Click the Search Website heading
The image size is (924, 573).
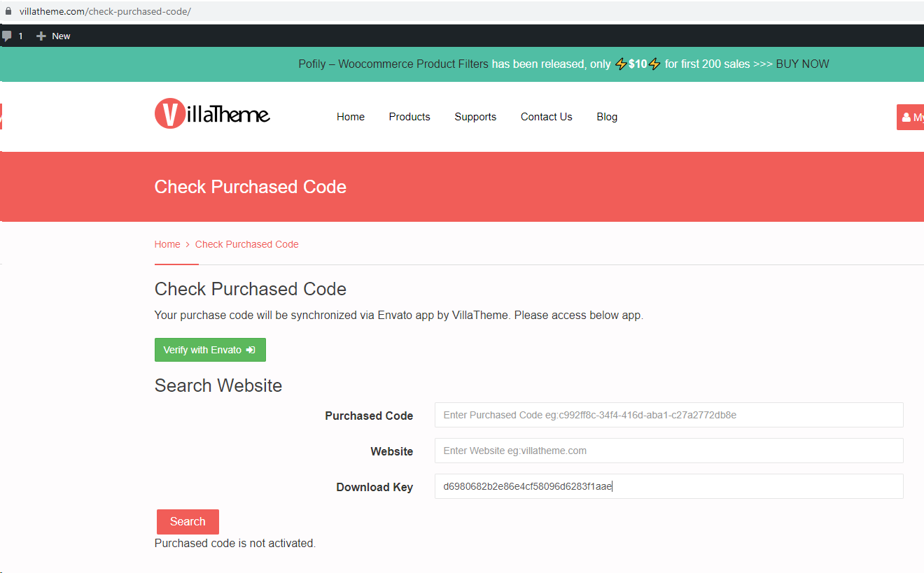tap(218, 385)
